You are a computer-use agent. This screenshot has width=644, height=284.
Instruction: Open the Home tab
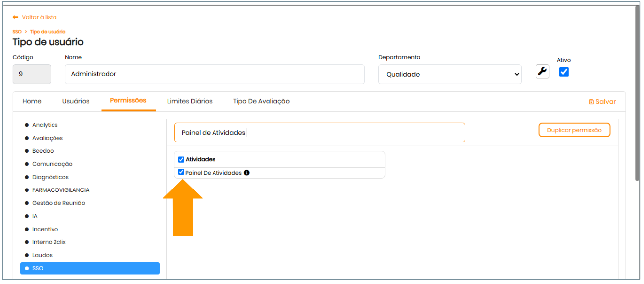(x=32, y=101)
